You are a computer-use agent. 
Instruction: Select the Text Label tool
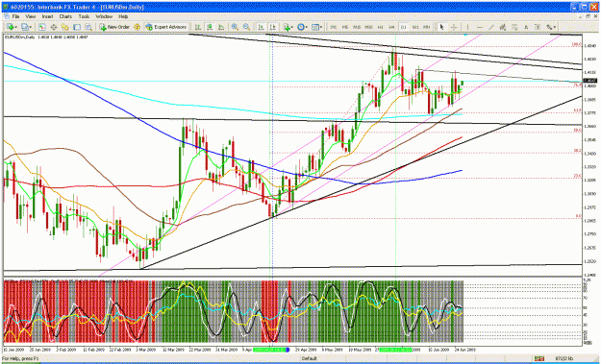pyautogui.click(x=538, y=27)
